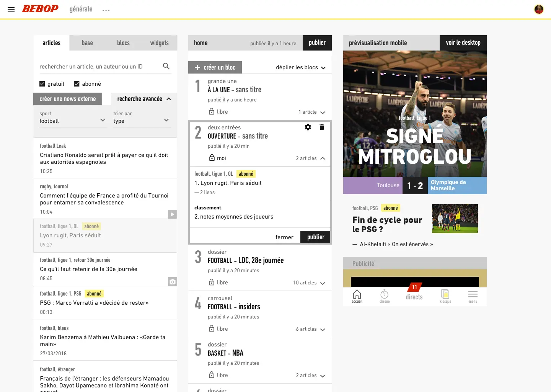551x392 pixels.
Task: Collapse the recherche avancée panel
Action: tap(144, 99)
